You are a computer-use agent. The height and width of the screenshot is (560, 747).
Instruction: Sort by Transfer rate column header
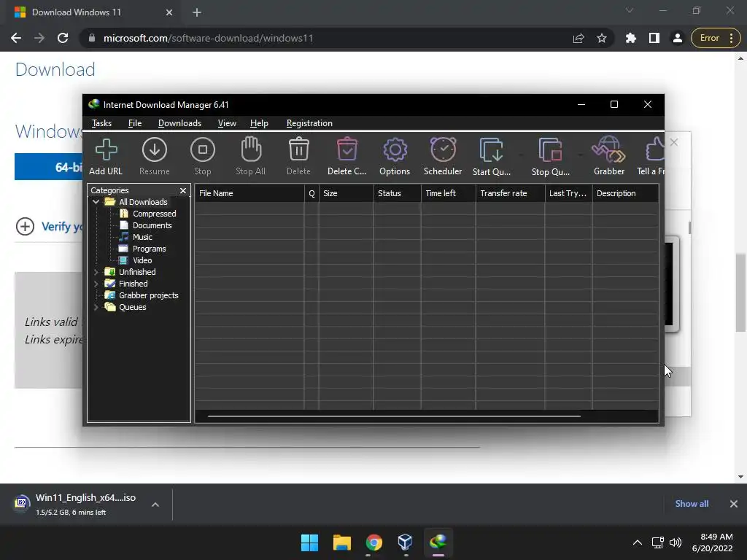coord(510,193)
